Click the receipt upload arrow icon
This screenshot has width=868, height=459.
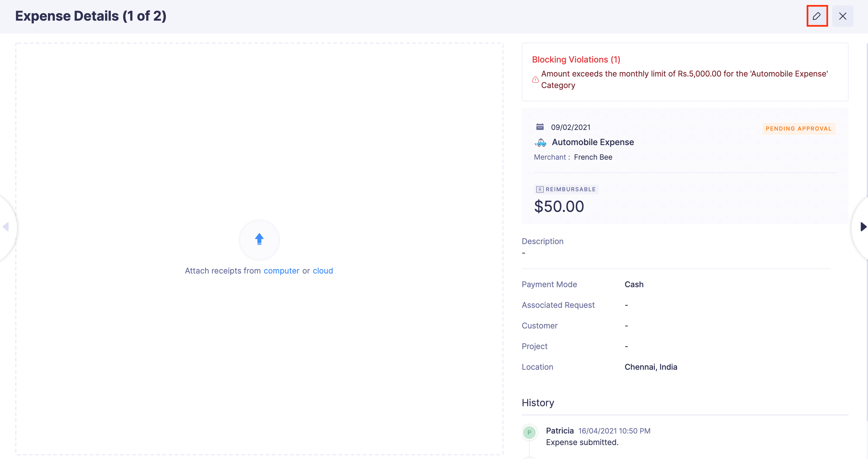[x=259, y=239]
